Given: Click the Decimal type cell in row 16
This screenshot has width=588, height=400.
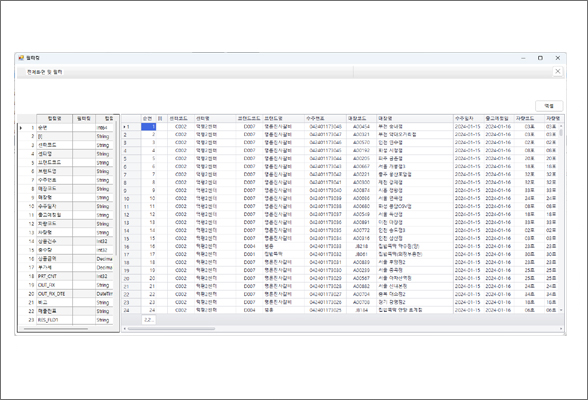Looking at the screenshot, I should tap(104, 259).
